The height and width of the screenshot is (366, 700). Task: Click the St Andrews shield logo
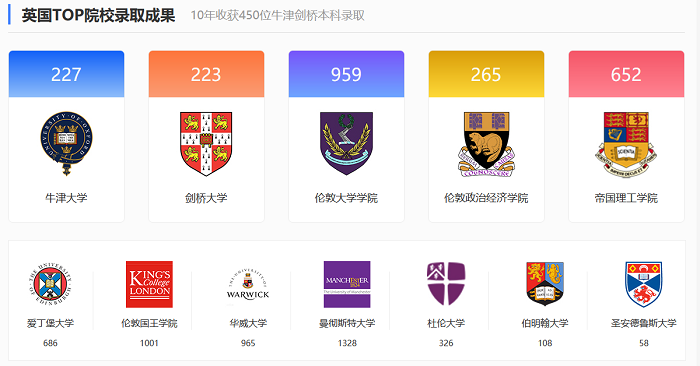[644, 284]
